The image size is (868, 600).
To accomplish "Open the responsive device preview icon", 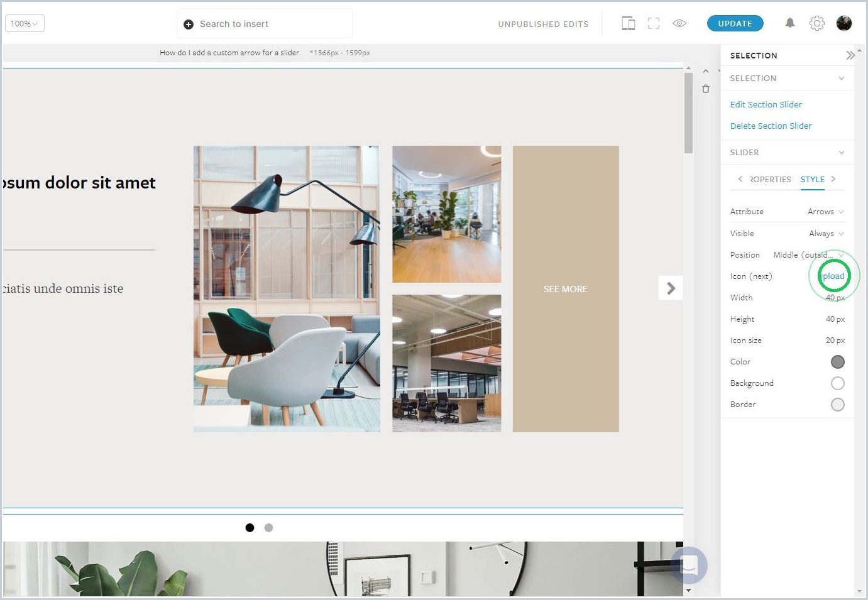I will (628, 23).
